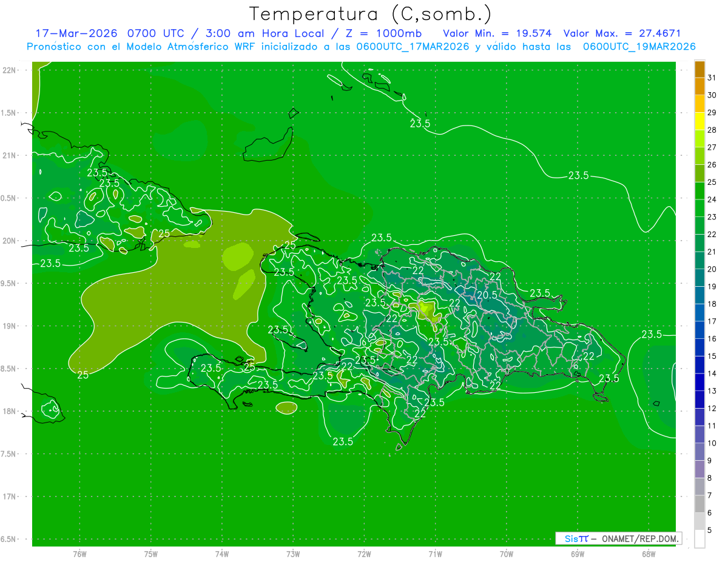Screen dimensions: 728x562
Task: Click legend value '20' on the color scale
Action: click(712, 269)
